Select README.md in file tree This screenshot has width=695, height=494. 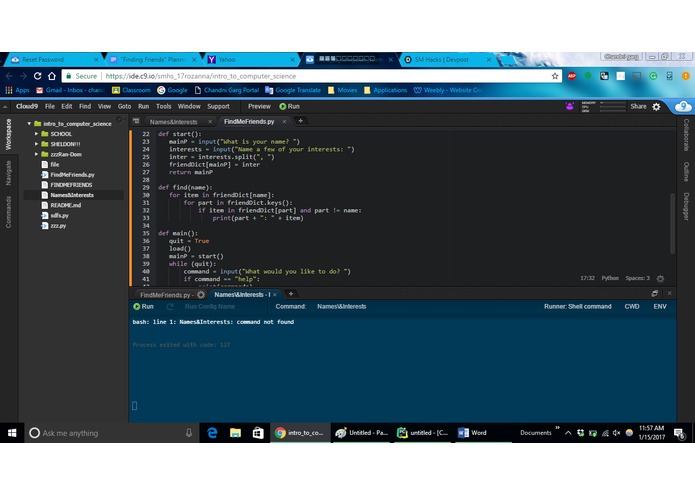66,205
